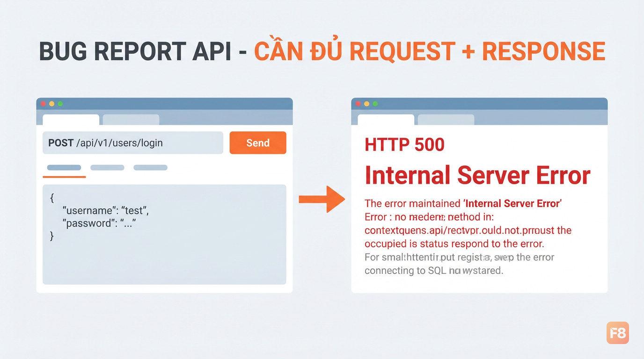Screen dimensions: 644x359
Task: Select the orange-underlined request sub-tab
Action: point(64,168)
